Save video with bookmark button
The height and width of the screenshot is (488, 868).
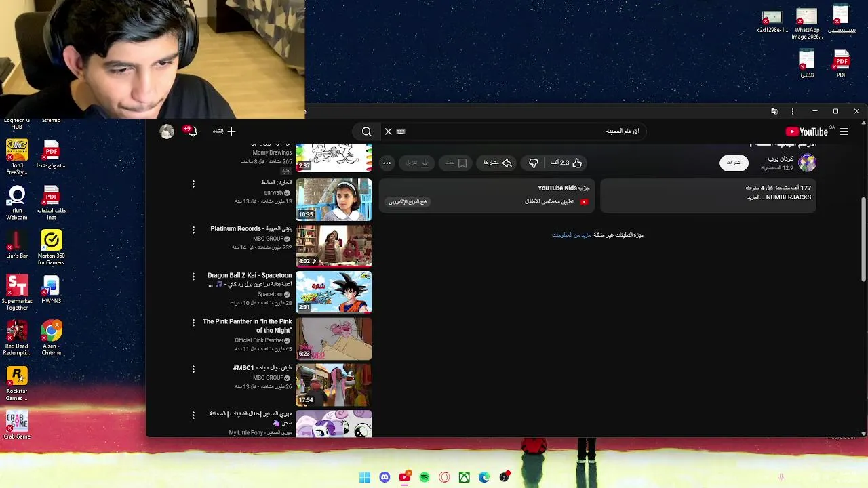(456, 163)
